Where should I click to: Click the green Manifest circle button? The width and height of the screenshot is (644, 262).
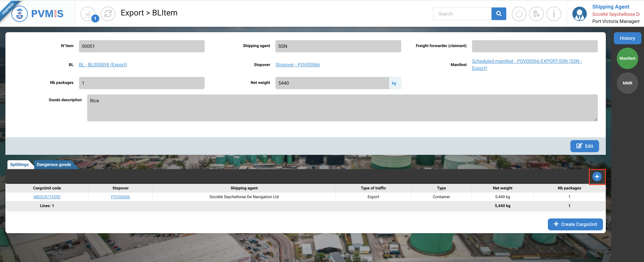[627, 58]
